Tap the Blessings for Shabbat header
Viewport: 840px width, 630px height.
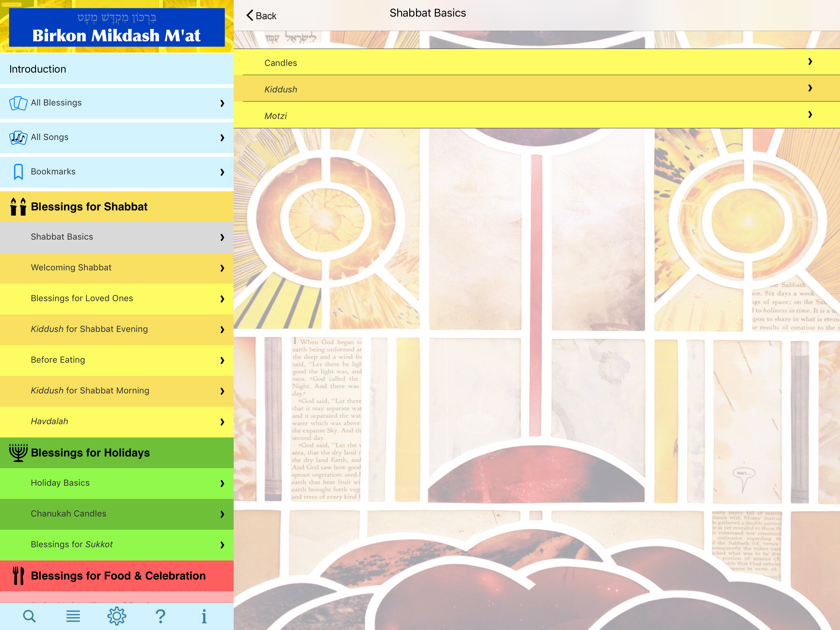pos(117,207)
